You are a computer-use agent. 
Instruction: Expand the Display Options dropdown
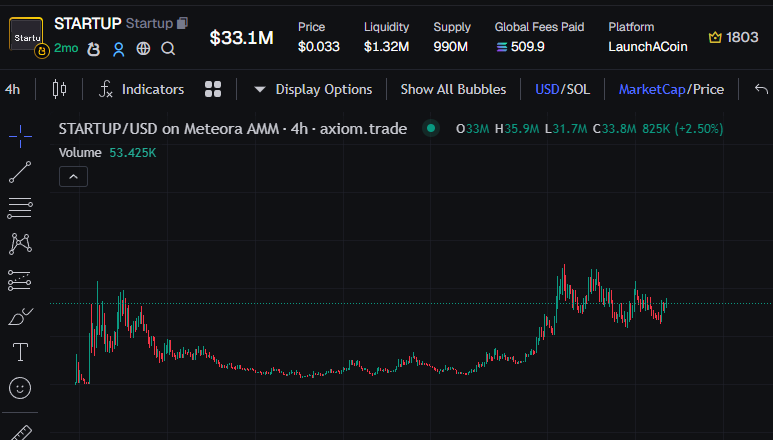point(313,89)
